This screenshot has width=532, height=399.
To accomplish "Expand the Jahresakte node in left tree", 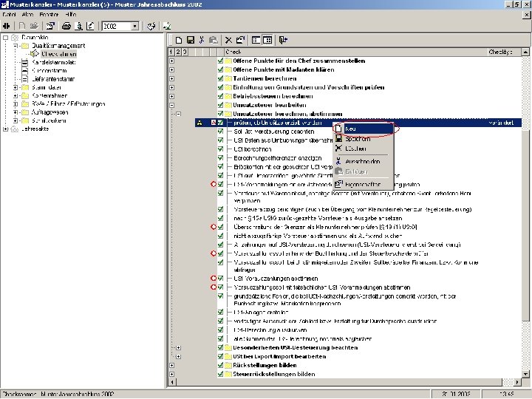I will tap(5, 129).
